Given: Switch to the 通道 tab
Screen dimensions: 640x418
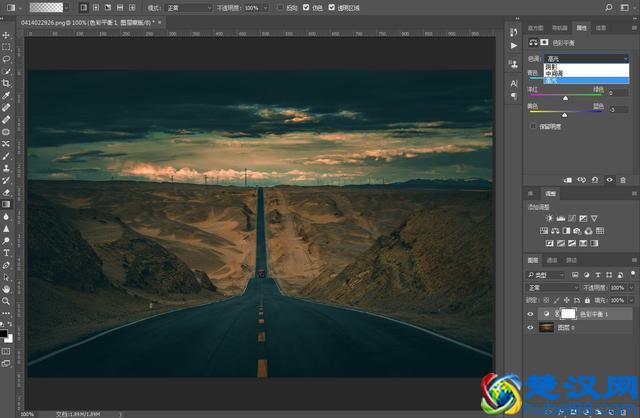Looking at the screenshot, I should (553, 259).
